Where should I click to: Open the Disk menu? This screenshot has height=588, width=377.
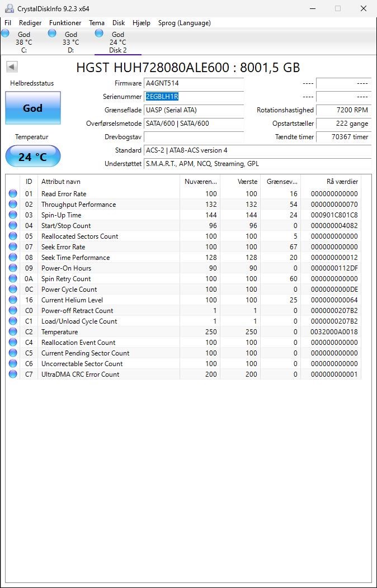coord(119,23)
